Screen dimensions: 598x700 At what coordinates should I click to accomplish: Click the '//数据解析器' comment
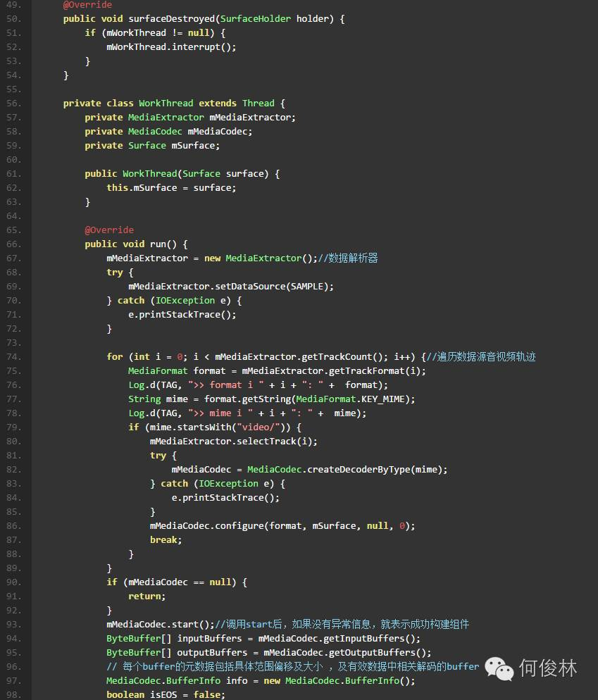pos(348,258)
